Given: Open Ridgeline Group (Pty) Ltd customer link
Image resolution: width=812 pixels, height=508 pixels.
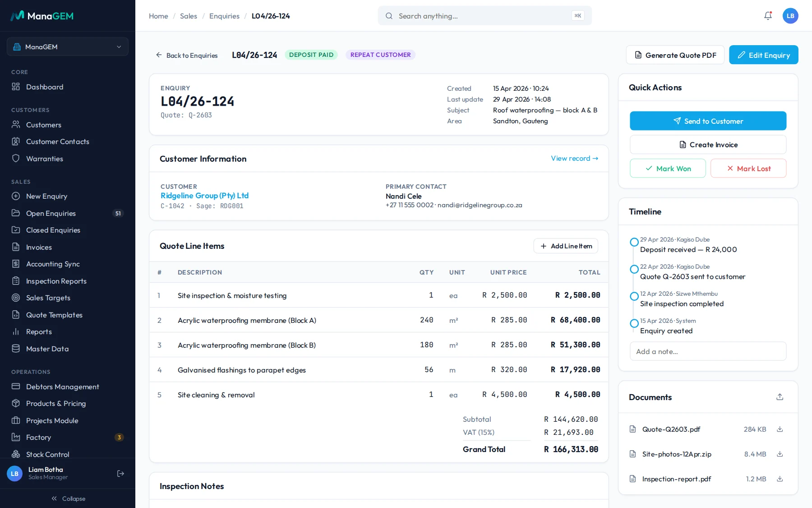Looking at the screenshot, I should [205, 196].
